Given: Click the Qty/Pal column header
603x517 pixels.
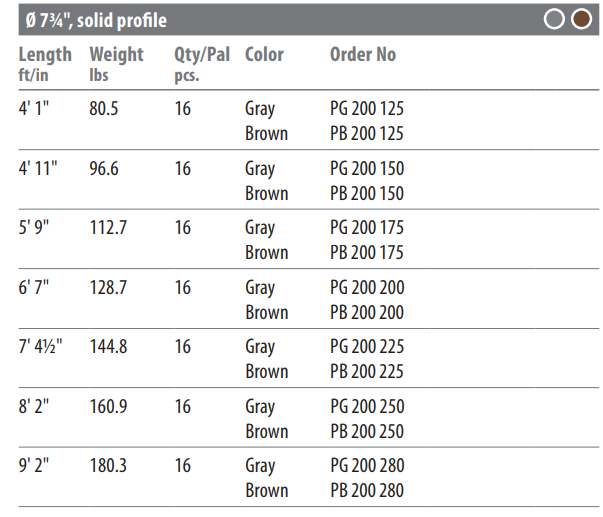Looking at the screenshot, I should (x=202, y=64).
